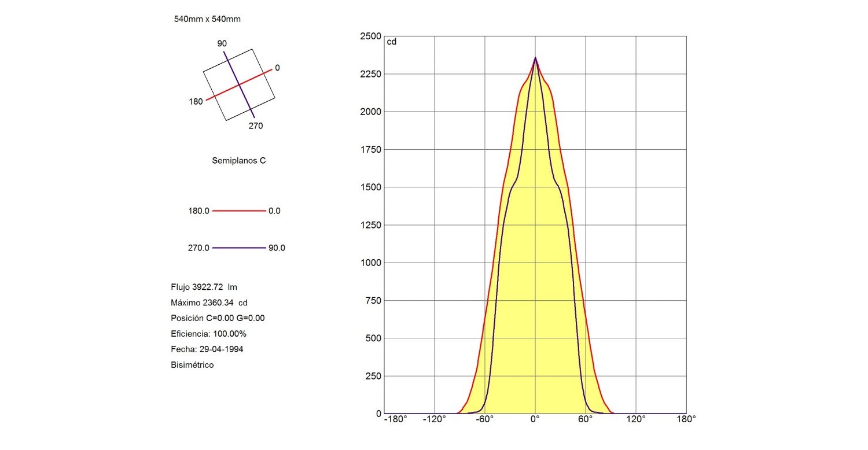Viewport: 868px width, 450px height.
Task: Click the purple 270.0–90.0 legend line
Action: click(238, 248)
